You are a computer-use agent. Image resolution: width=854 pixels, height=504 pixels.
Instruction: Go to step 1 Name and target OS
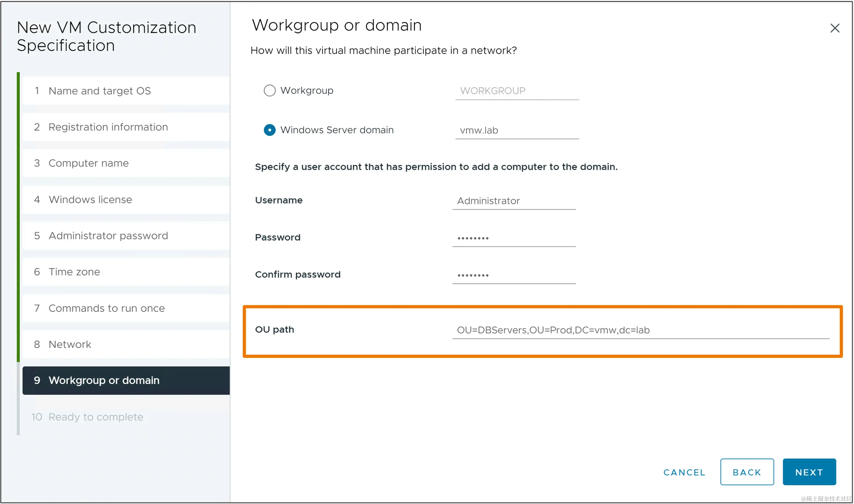(99, 91)
